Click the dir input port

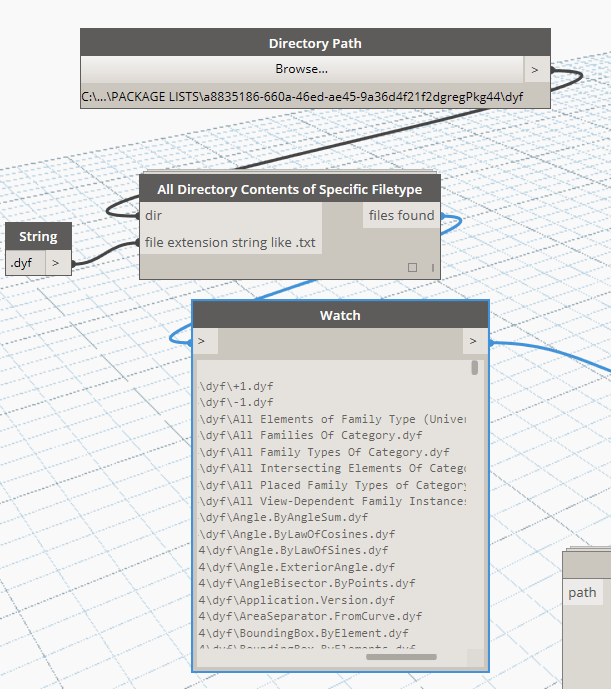231,215
